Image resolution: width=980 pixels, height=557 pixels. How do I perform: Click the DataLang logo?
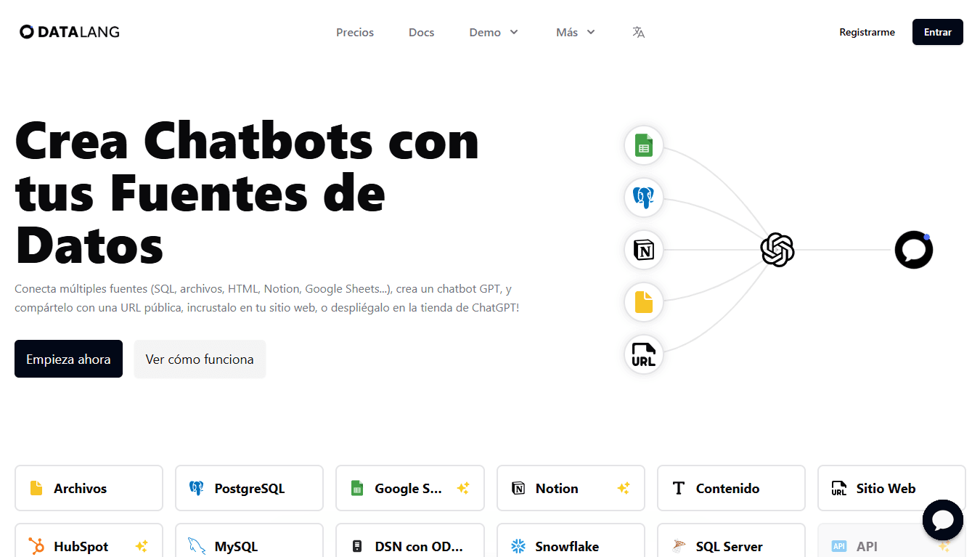pyautogui.click(x=70, y=32)
